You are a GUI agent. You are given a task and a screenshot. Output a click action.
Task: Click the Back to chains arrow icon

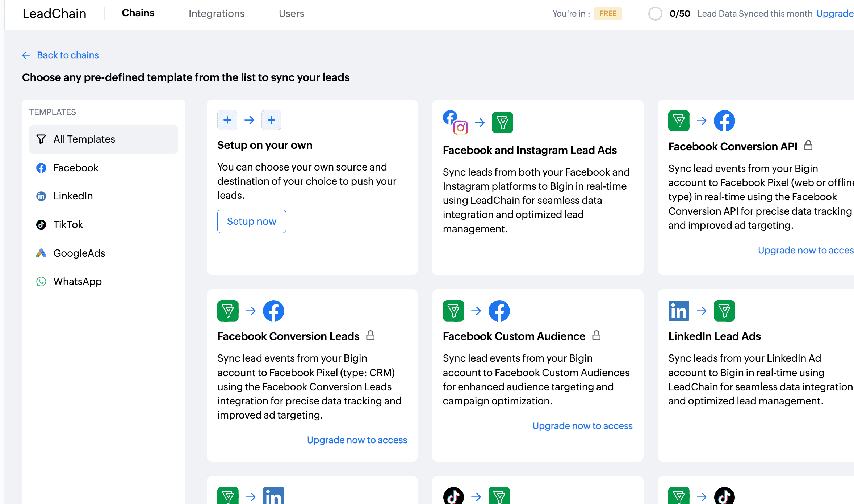pyautogui.click(x=26, y=55)
